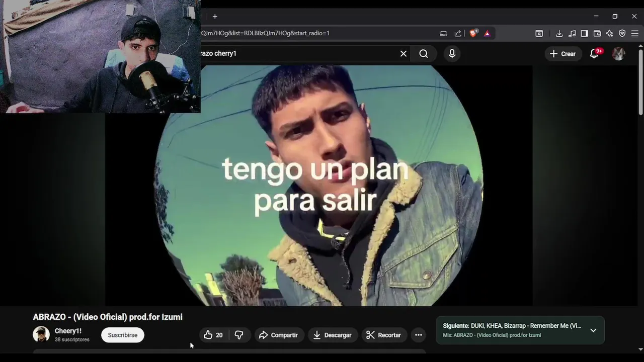The height and width of the screenshot is (362, 644).
Task: Open Brave Shields lion icon
Action: 473,33
